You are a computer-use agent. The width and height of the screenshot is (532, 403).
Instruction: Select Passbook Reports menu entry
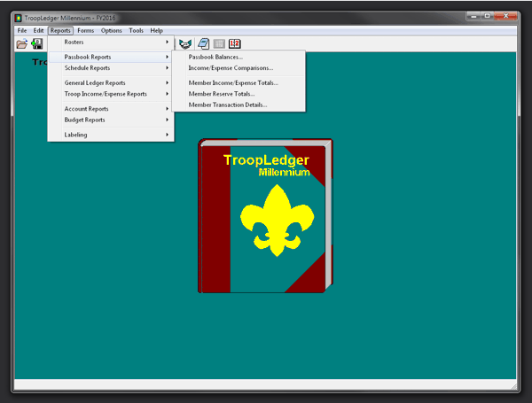click(111, 57)
